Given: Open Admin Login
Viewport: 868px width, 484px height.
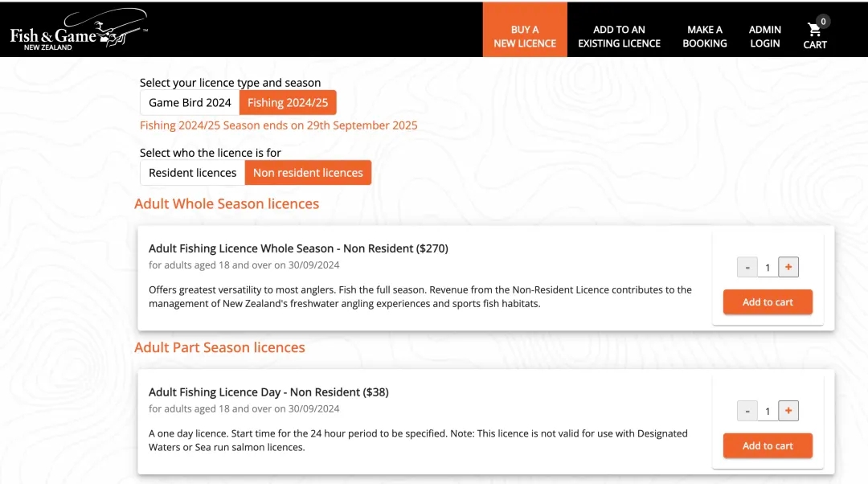Looking at the screenshot, I should pos(764,36).
